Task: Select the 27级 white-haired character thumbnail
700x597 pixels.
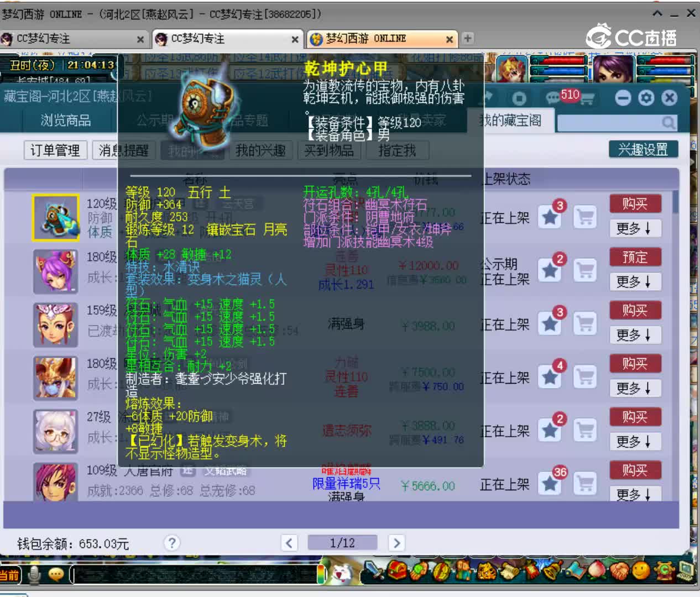Action: [55, 431]
